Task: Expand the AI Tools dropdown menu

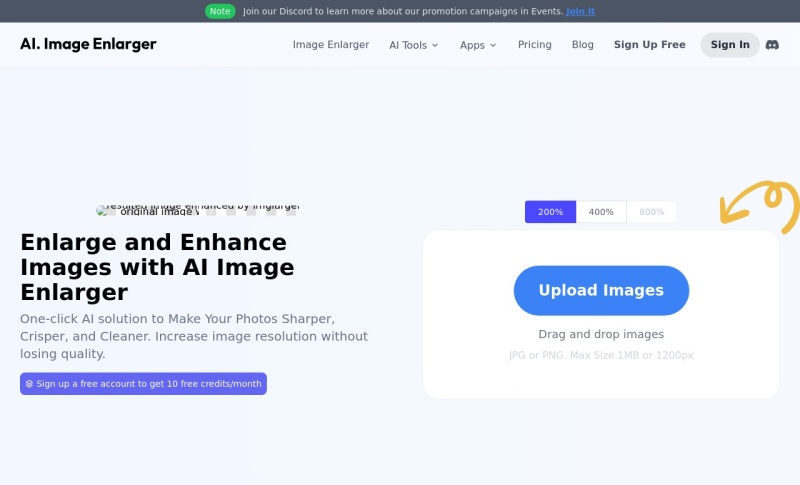Action: 413,45
